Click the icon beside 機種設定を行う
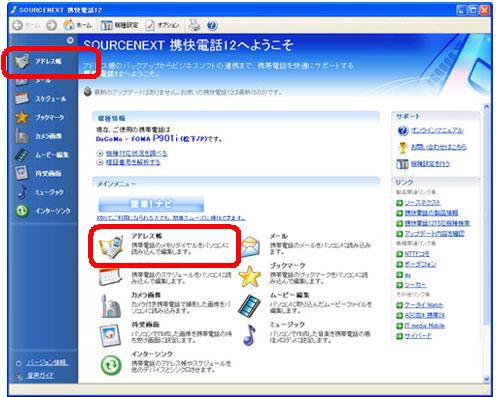This screenshot has height=397, width=500. (x=402, y=164)
